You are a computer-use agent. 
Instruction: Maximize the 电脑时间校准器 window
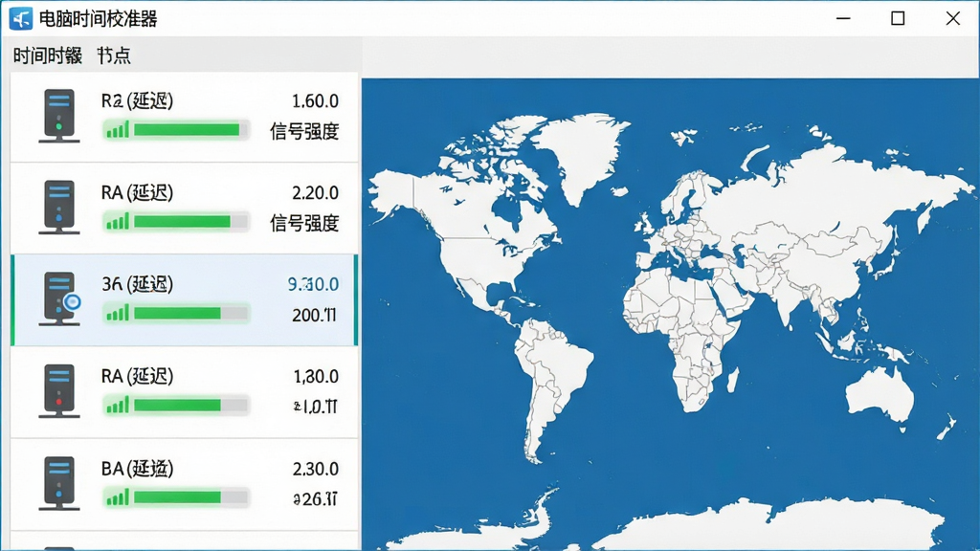[898, 19]
